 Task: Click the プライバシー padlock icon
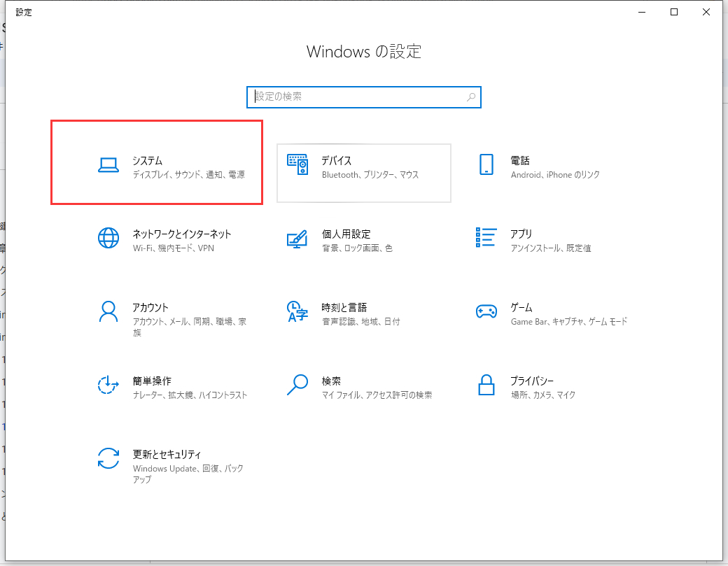(x=486, y=385)
